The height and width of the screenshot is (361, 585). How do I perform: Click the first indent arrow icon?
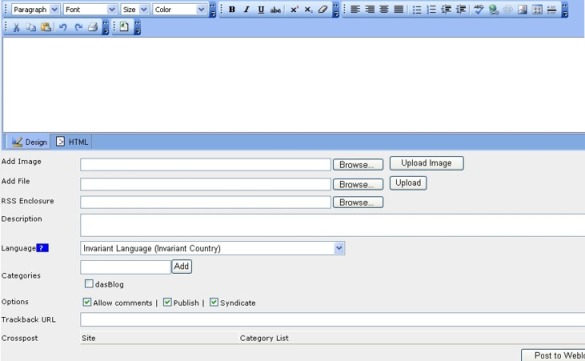(x=446, y=9)
